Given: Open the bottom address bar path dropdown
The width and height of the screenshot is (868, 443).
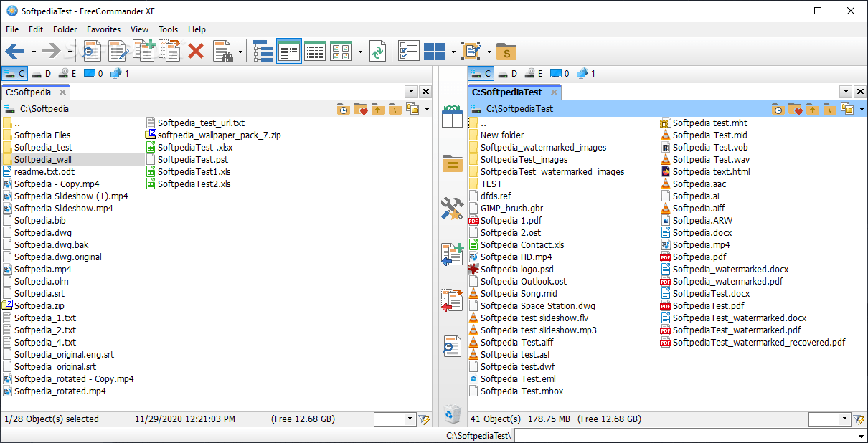Looking at the screenshot, I should click(x=860, y=435).
